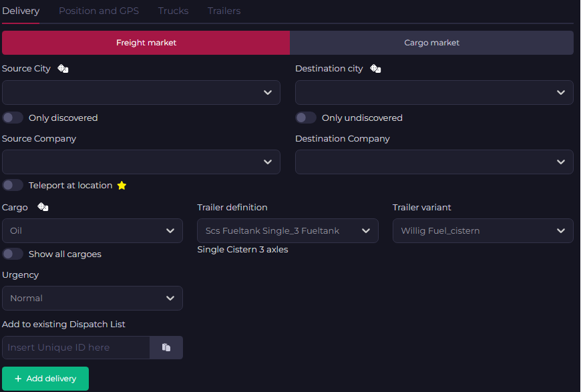
Task: Expand the Destination city dropdown
Action: (x=434, y=93)
